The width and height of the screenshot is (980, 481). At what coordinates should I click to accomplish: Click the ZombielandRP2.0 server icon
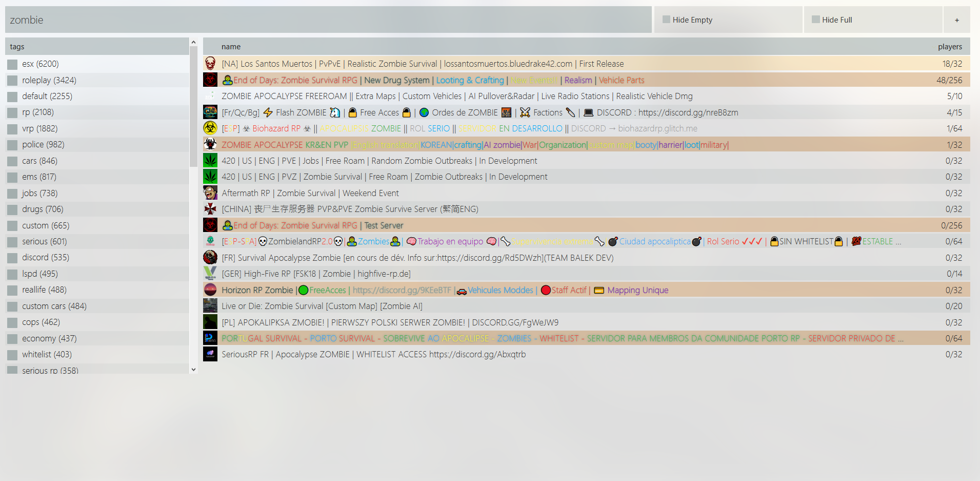(210, 241)
